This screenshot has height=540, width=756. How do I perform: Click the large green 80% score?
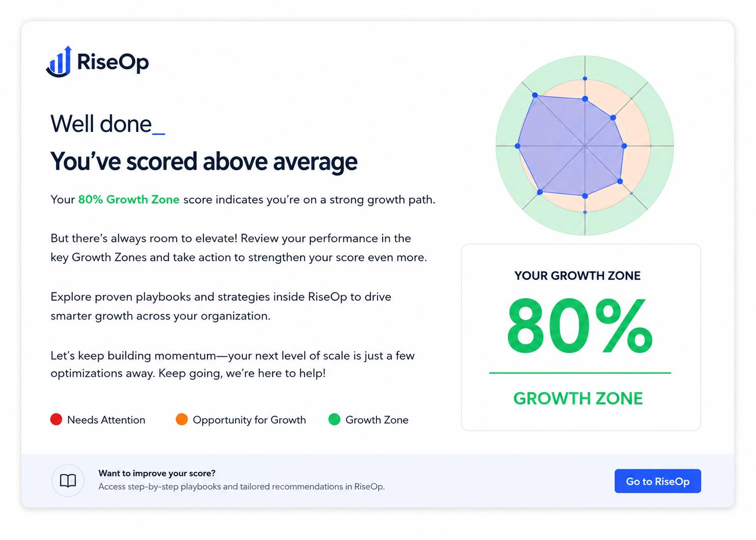click(x=580, y=326)
